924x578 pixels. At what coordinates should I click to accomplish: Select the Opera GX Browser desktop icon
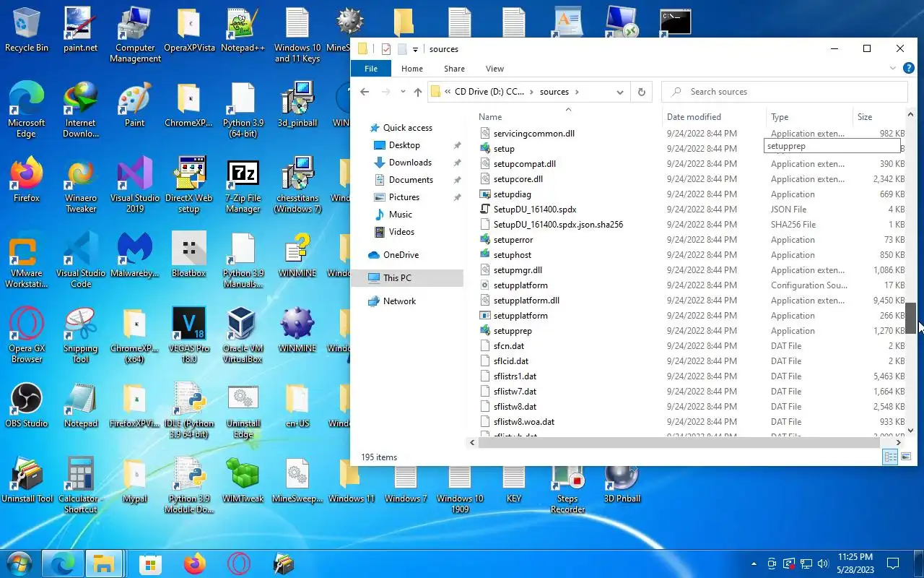(x=27, y=336)
